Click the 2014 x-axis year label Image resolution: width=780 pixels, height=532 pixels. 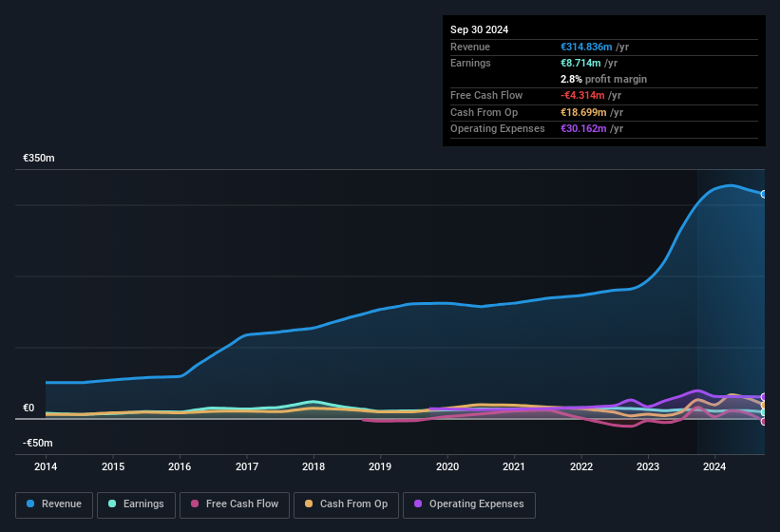46,466
